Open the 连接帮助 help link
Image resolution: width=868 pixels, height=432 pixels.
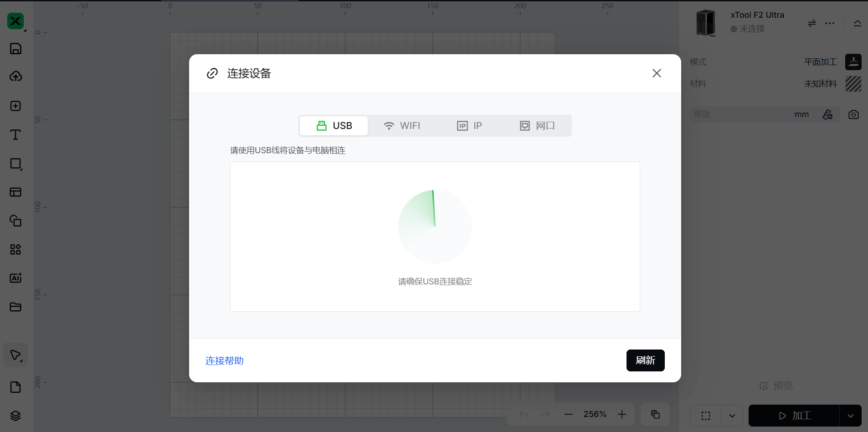[224, 361]
